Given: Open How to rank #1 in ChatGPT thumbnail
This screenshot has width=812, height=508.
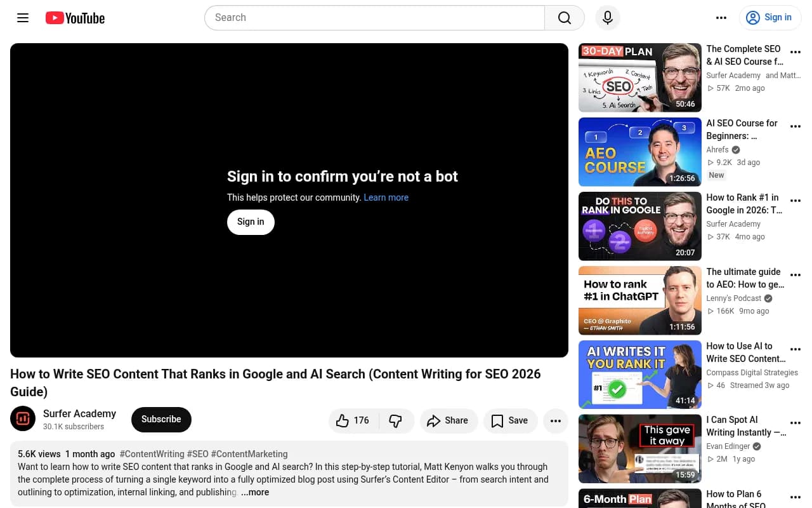Looking at the screenshot, I should pyautogui.click(x=639, y=300).
